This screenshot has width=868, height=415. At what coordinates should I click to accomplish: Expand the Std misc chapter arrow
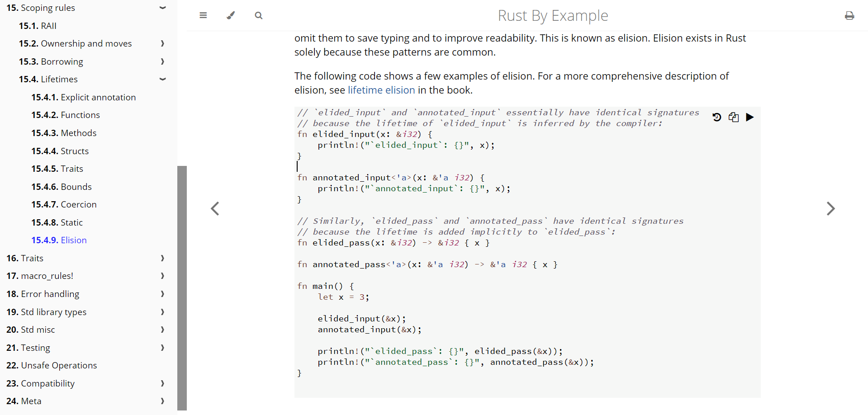162,330
